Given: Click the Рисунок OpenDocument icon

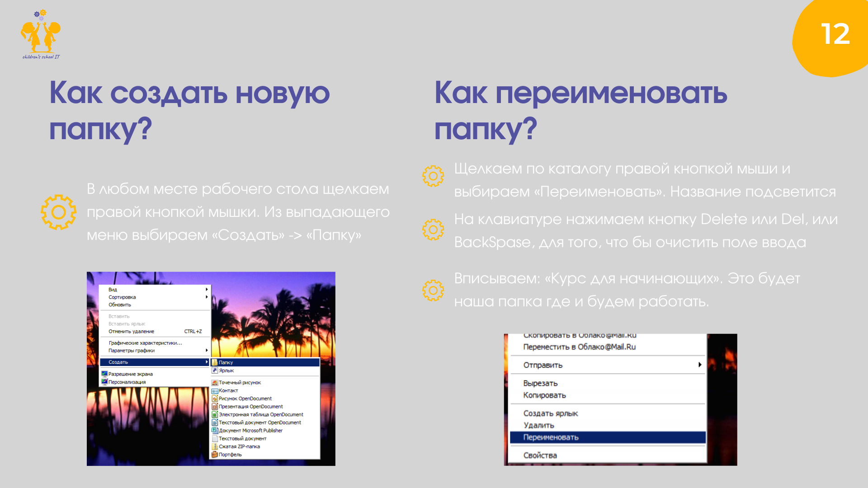Looking at the screenshot, I should coord(215,399).
